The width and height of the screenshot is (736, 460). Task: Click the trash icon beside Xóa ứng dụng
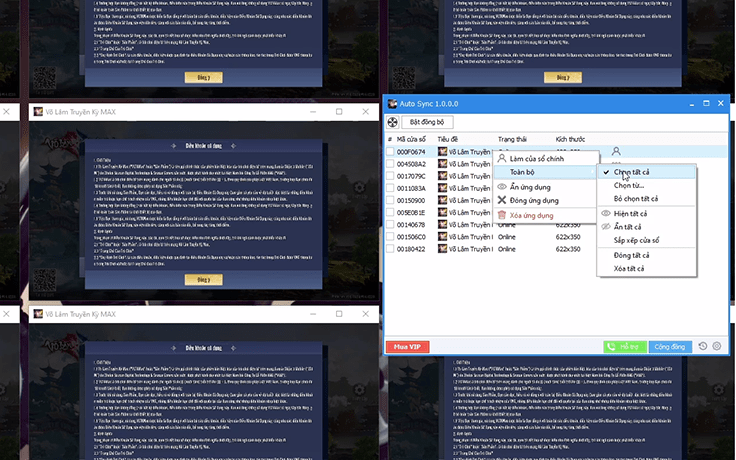click(x=502, y=215)
